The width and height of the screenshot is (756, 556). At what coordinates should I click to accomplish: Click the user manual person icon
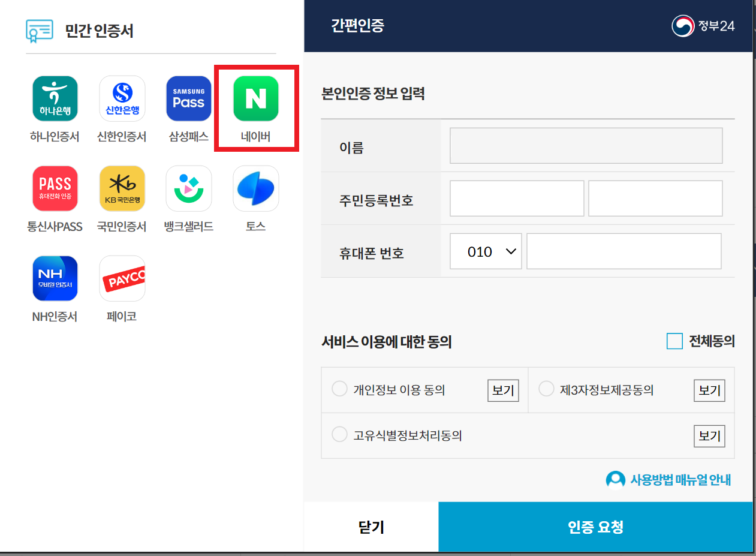tap(615, 480)
